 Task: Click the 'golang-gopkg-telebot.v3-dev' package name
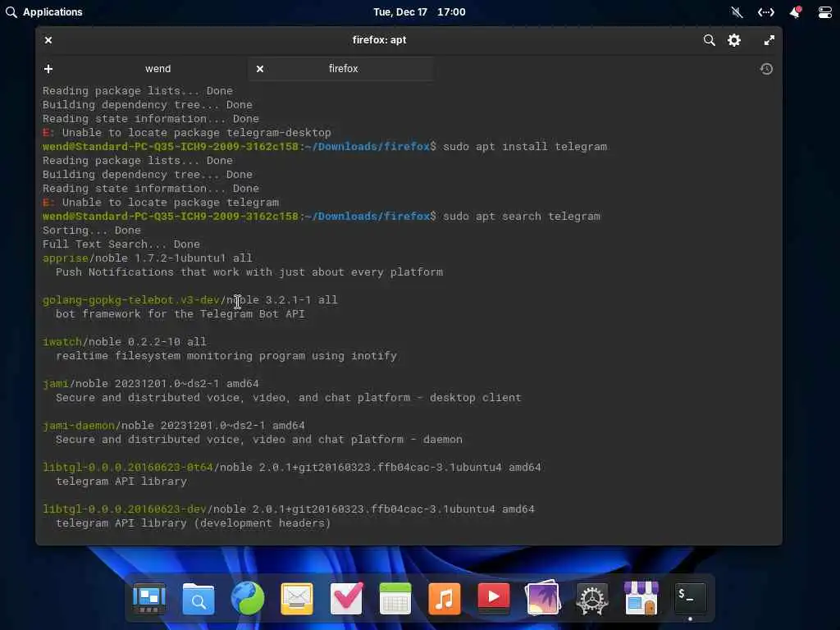(131, 300)
